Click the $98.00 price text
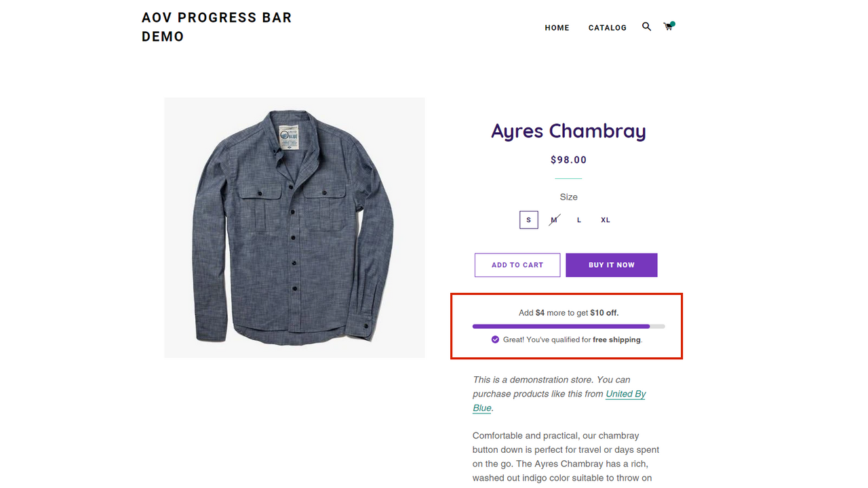 [568, 160]
